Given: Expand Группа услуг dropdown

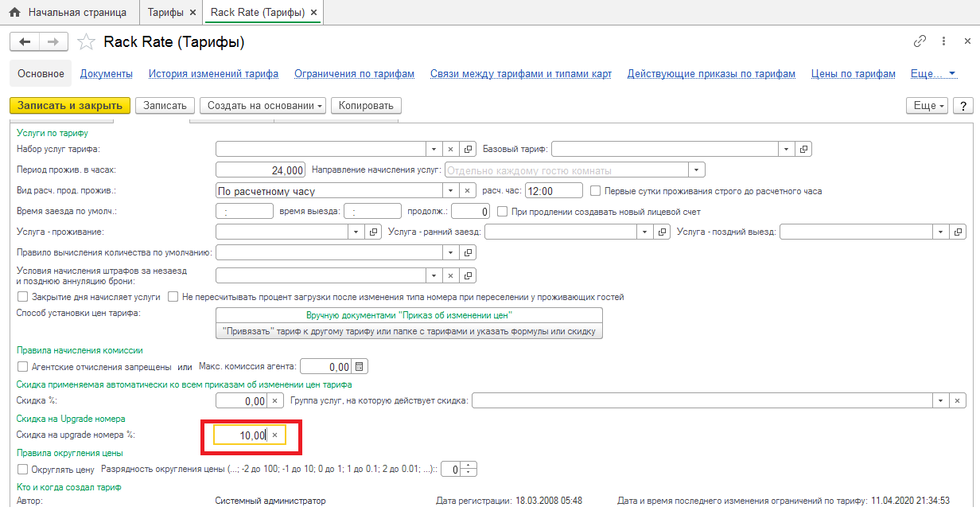Looking at the screenshot, I should 941,401.
